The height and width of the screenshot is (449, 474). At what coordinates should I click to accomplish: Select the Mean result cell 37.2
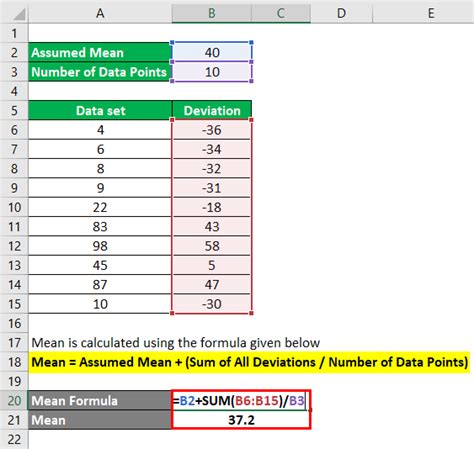241,420
